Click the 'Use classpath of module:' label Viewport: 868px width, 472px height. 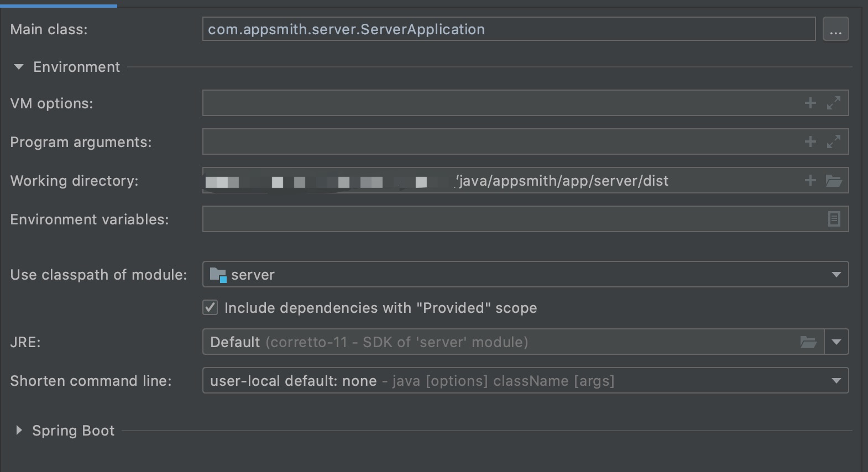98,275
